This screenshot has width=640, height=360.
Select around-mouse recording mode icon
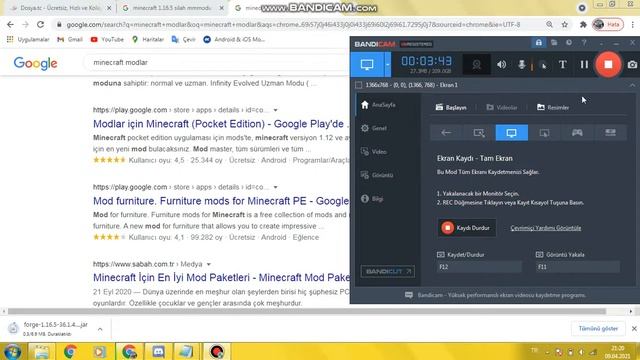(x=544, y=133)
